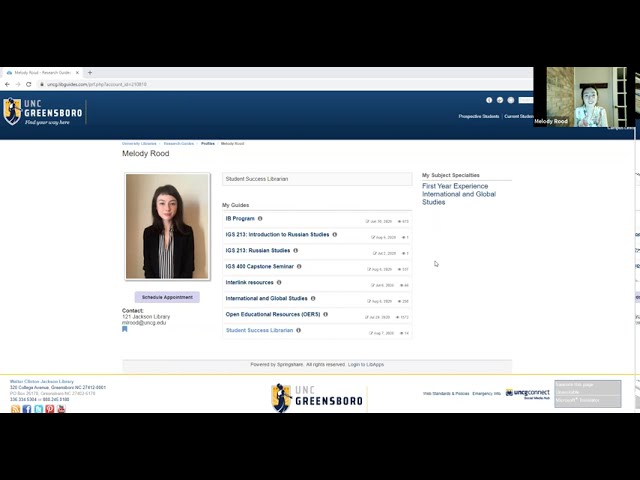
Task: Close the Melody Rood browser tab
Action: point(77,73)
